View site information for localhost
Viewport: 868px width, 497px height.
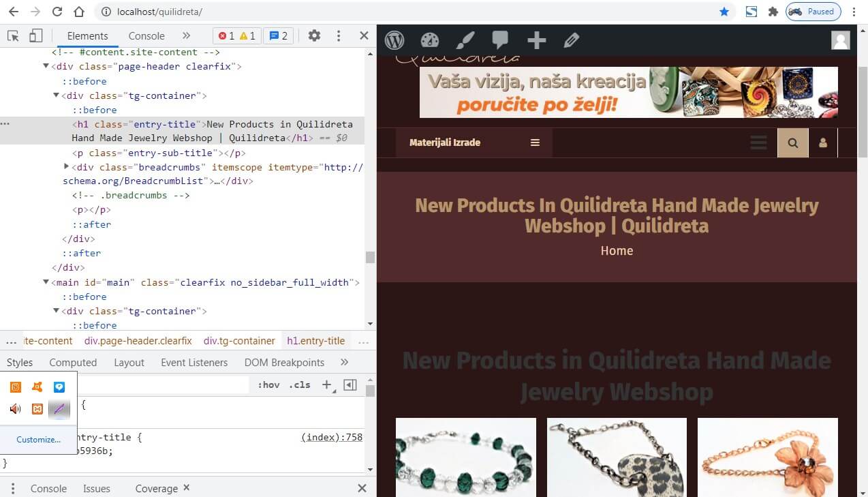[106, 12]
